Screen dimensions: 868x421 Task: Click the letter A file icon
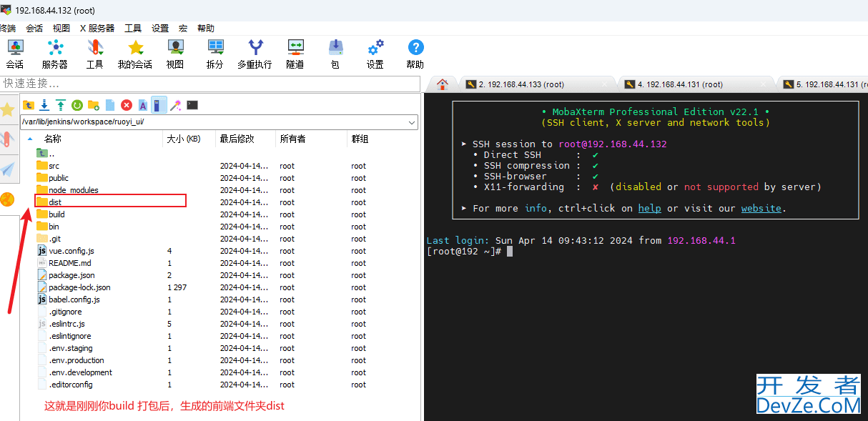click(x=143, y=105)
